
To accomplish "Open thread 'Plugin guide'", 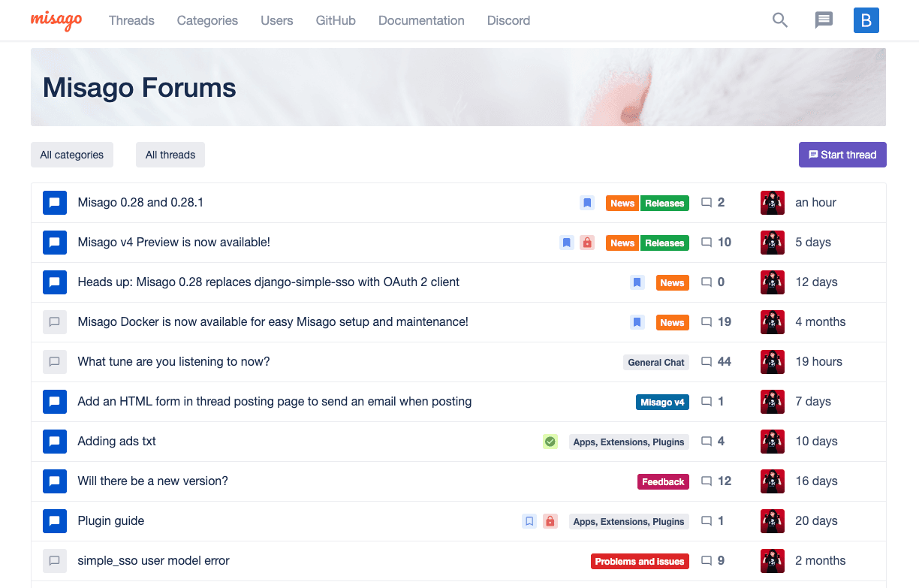I will pos(111,521).
